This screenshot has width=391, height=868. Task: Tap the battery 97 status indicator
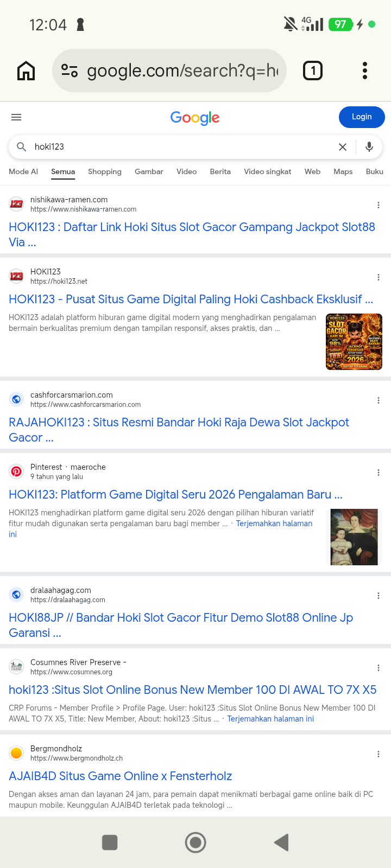tap(340, 24)
